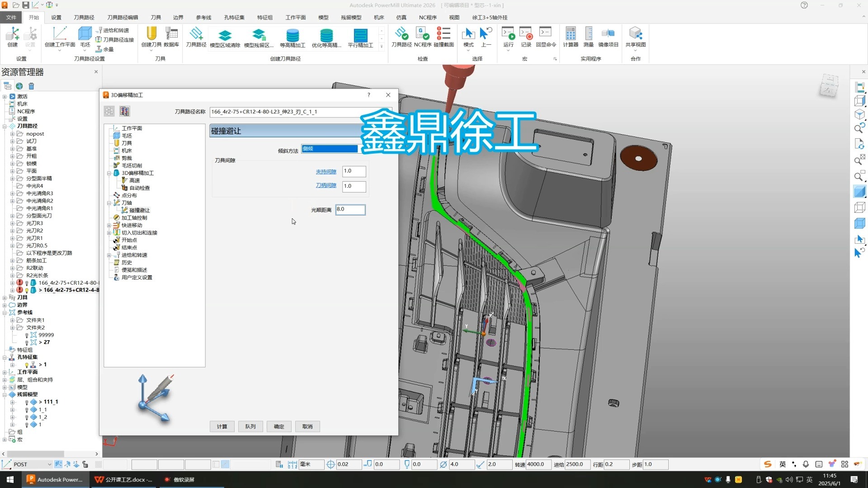Click the globe icon in 资源管理器 toolbar
This screenshot has height=488, width=868.
coord(19,86)
